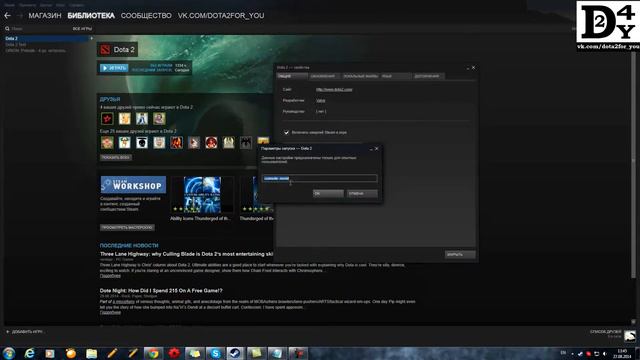Open the СООБЩЕСТВО section
Viewport: 640px width, 360px height.
[146, 16]
